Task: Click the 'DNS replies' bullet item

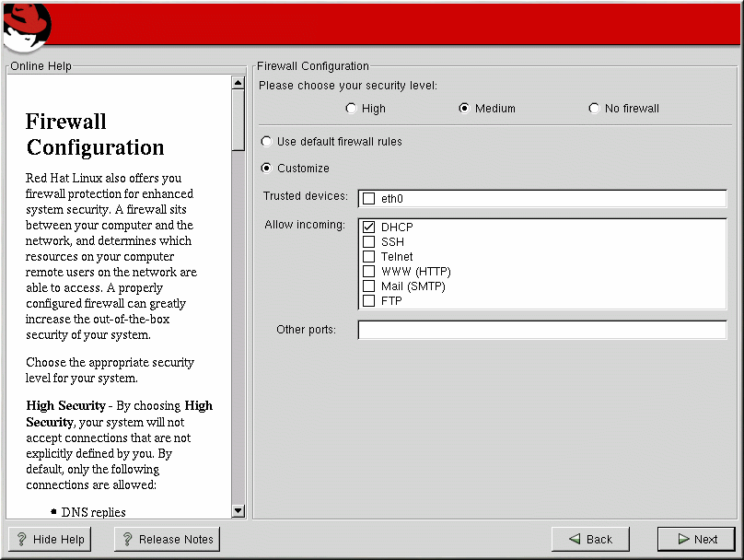Action: [x=94, y=512]
